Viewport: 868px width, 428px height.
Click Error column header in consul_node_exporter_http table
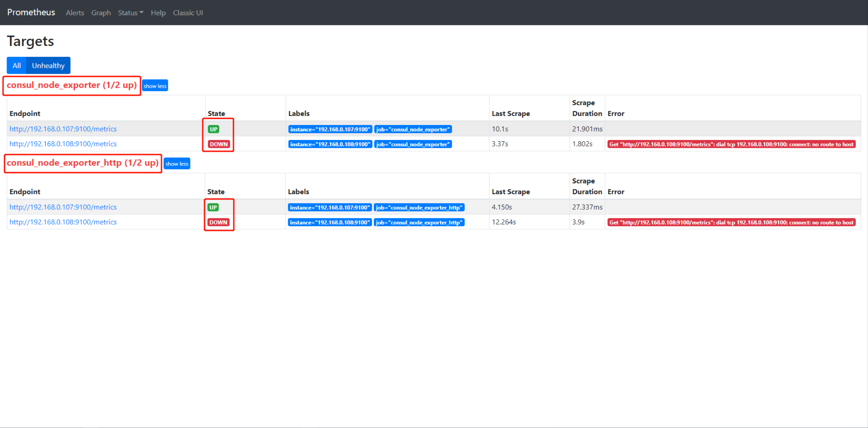(x=616, y=191)
